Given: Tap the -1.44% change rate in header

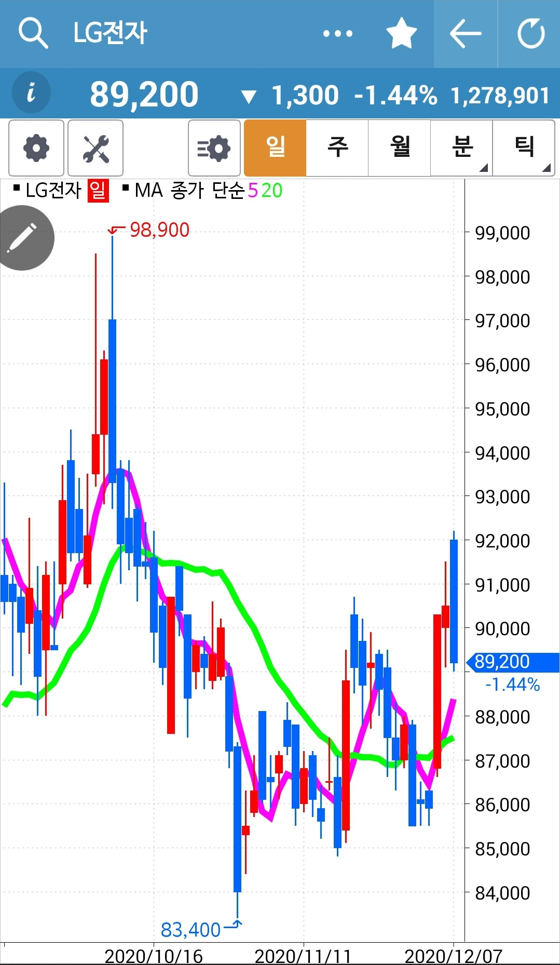Looking at the screenshot, I should (x=395, y=96).
